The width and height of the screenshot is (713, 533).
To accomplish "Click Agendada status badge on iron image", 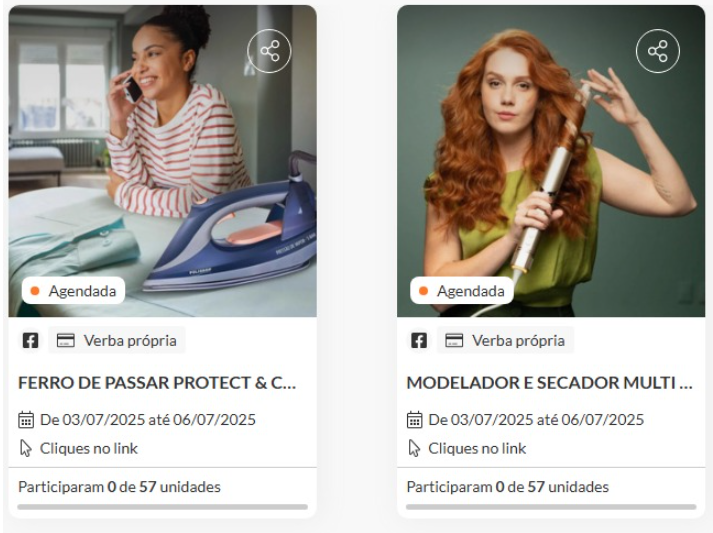I will pos(73,291).
